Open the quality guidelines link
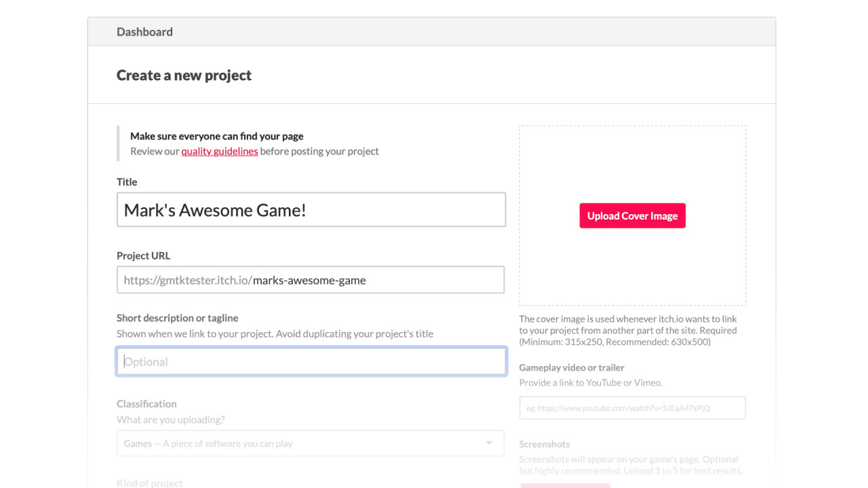The width and height of the screenshot is (868, 488). 219,151
